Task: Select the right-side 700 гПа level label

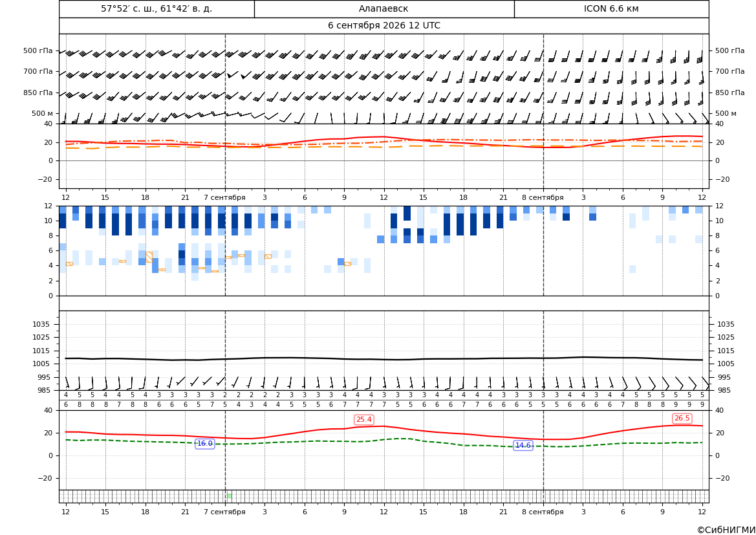Action: coord(729,71)
